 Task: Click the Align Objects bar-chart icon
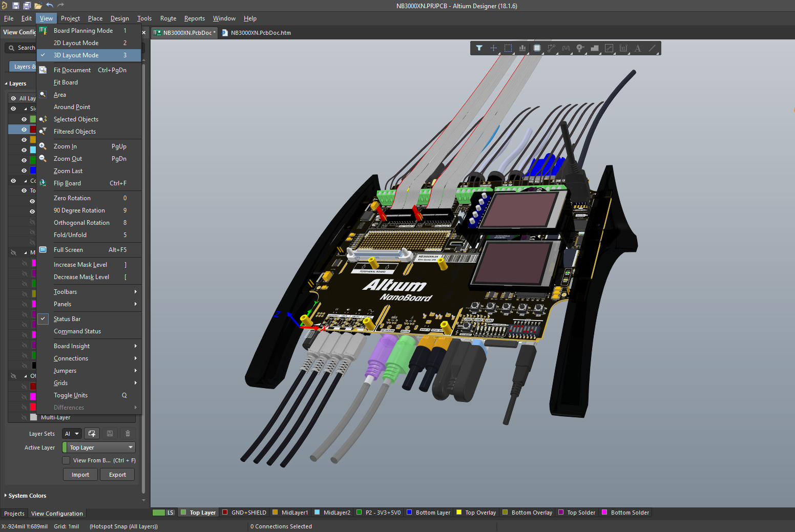[522, 48]
